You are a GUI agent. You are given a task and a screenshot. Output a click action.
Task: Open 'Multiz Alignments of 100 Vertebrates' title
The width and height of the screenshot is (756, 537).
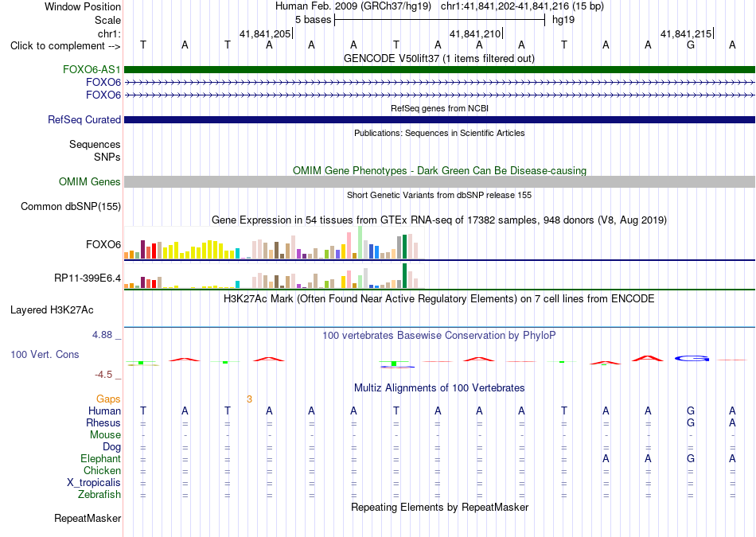(x=439, y=388)
